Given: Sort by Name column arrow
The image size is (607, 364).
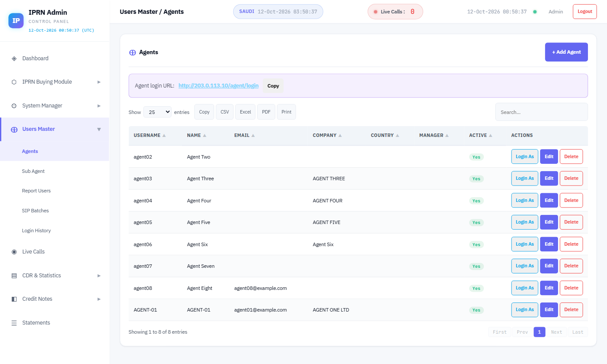Looking at the screenshot, I should click(x=205, y=136).
